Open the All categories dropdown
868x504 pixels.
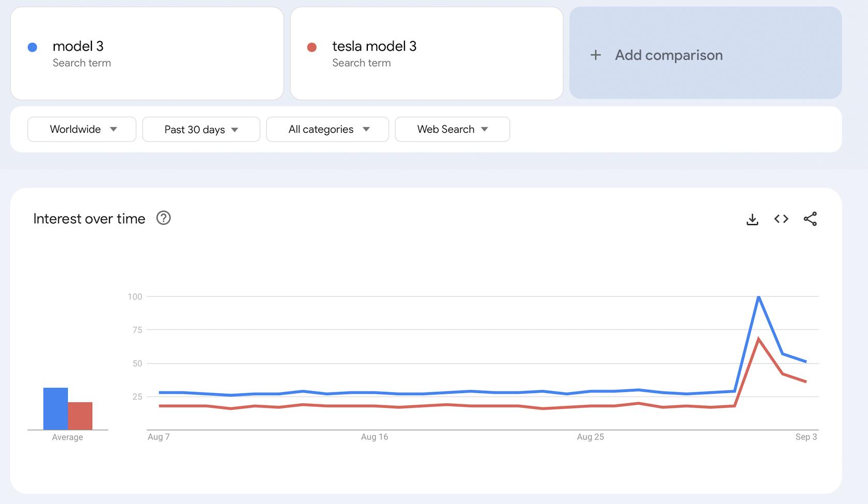click(328, 129)
